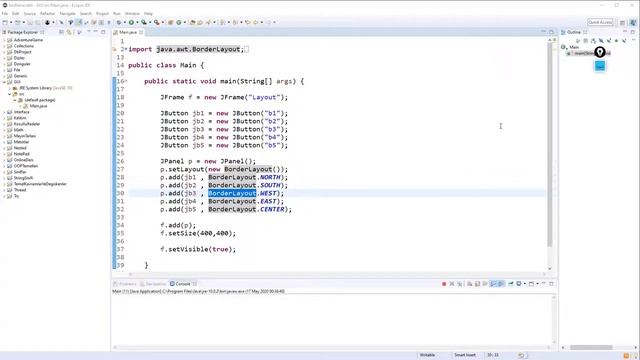
Task: Switch to the Problems tab
Action: [124, 284]
